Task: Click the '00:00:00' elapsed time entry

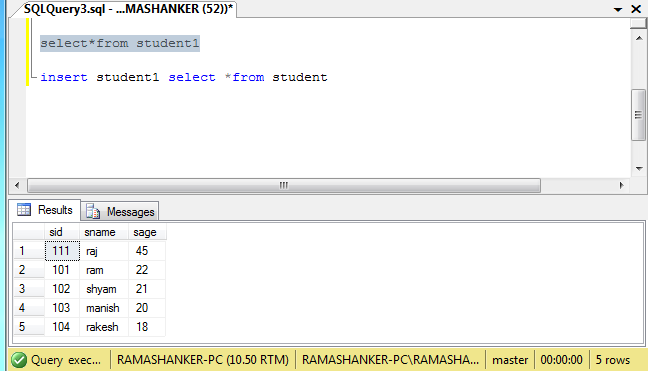Action: click(561, 360)
